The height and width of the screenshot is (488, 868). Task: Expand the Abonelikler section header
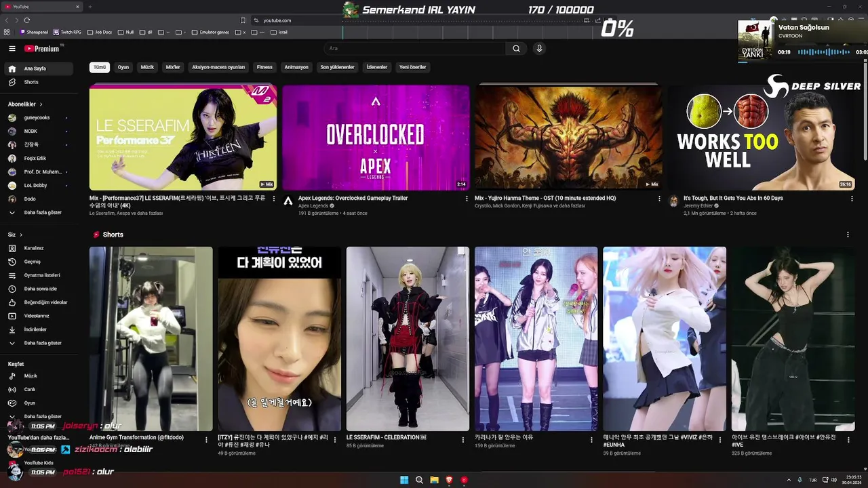[25, 104]
